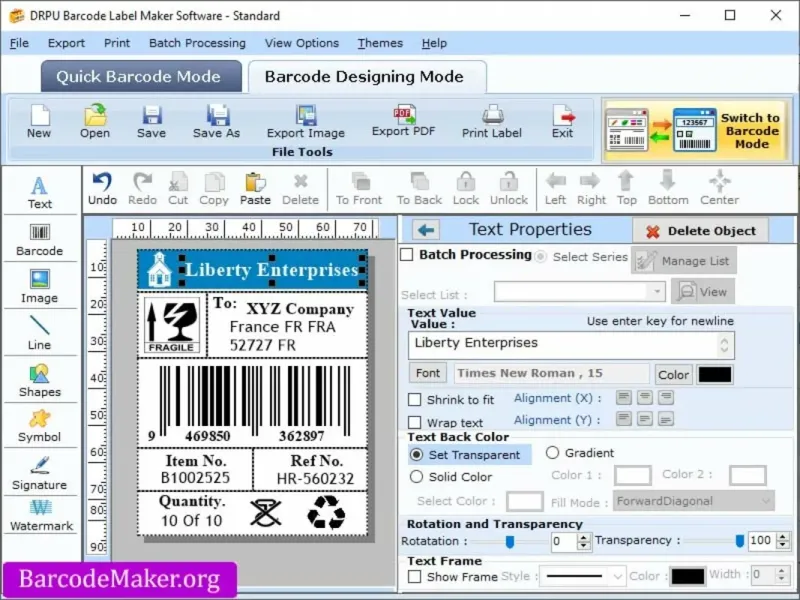Image resolution: width=800 pixels, height=600 pixels.
Task: Open the Themes menu
Action: click(380, 43)
